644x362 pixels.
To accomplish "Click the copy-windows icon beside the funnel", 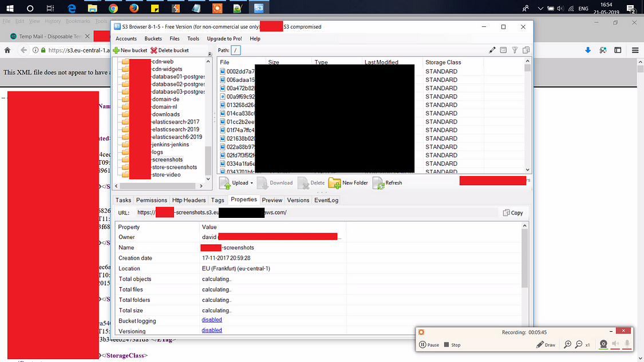I will pos(526,50).
